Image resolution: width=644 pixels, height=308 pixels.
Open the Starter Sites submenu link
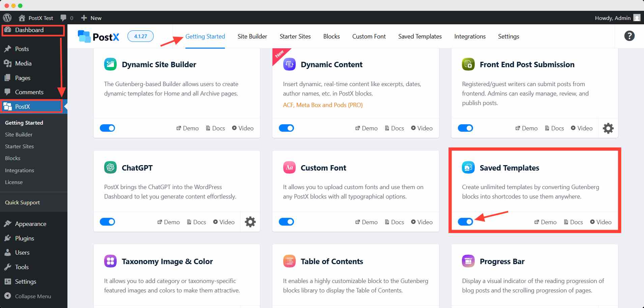tap(19, 146)
